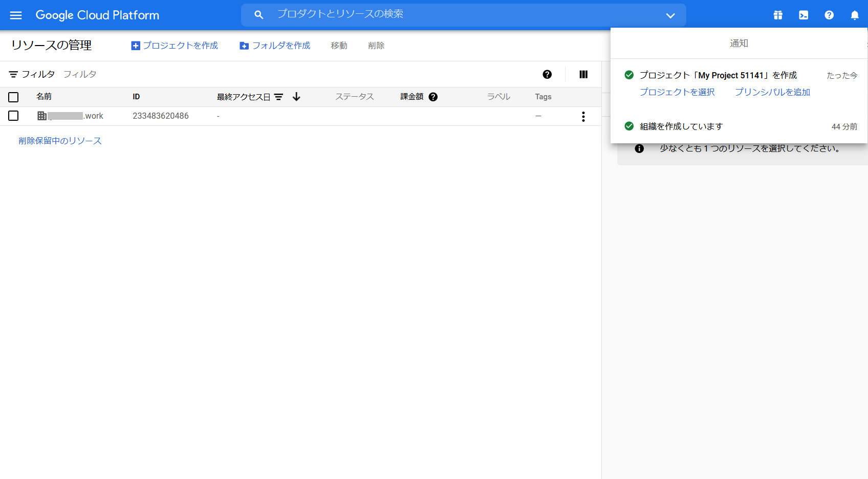This screenshot has height=479, width=868.
Task: Click プロジェクトを作成 button
Action: click(x=175, y=46)
